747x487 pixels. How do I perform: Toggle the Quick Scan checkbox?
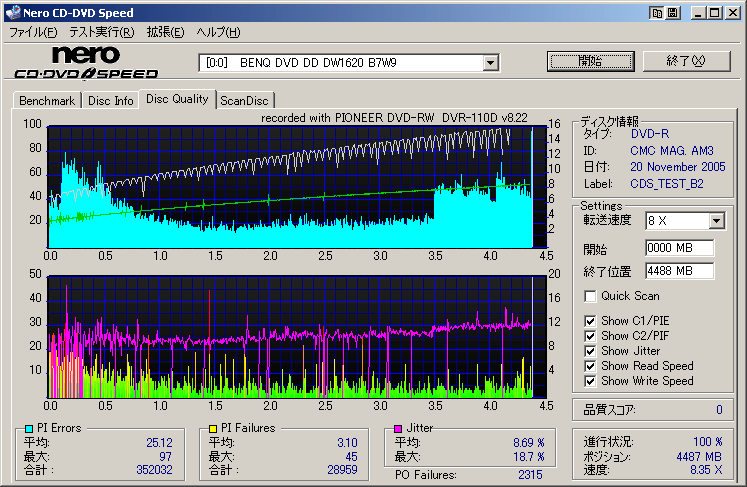[590, 296]
